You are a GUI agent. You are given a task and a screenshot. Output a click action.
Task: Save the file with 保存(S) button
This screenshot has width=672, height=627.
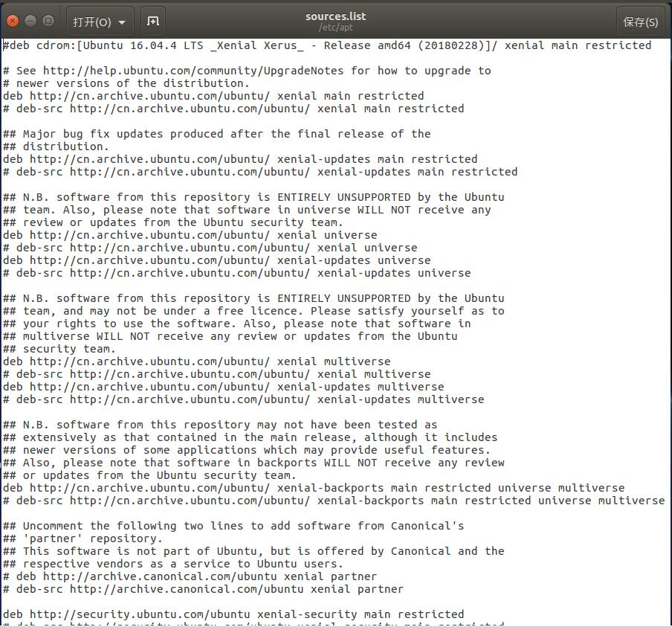click(x=641, y=22)
